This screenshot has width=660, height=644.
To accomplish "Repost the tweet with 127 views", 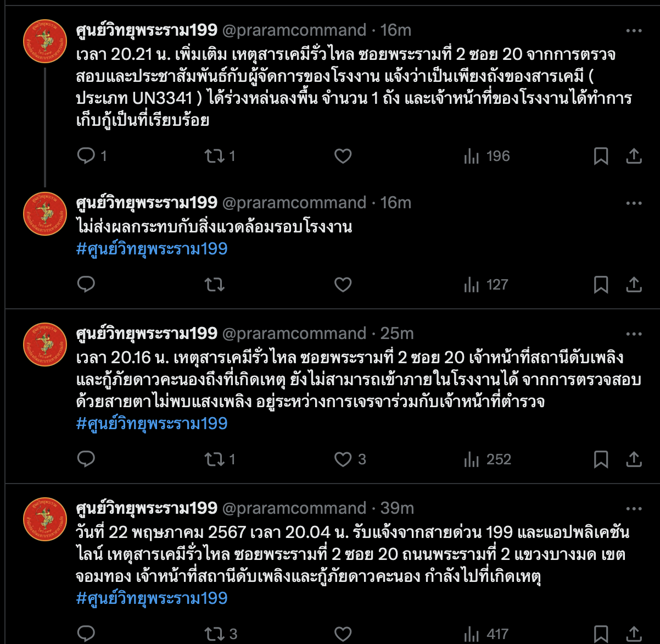I will pyautogui.click(x=214, y=285).
